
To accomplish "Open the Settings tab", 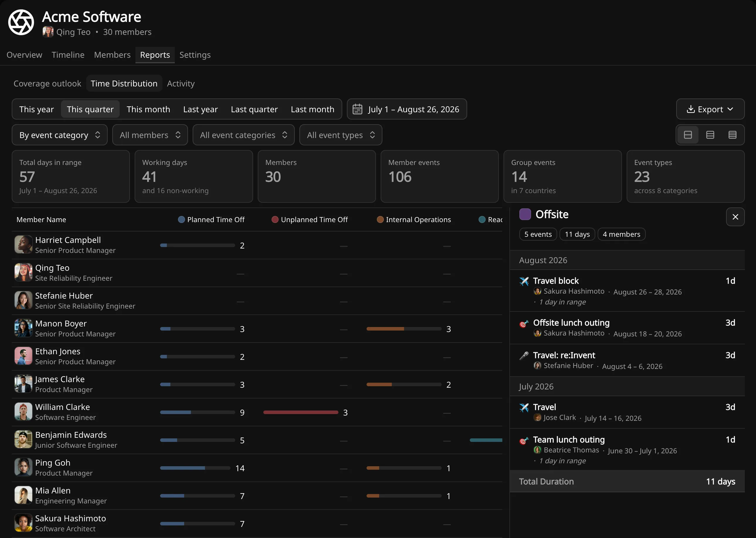I will (x=195, y=55).
